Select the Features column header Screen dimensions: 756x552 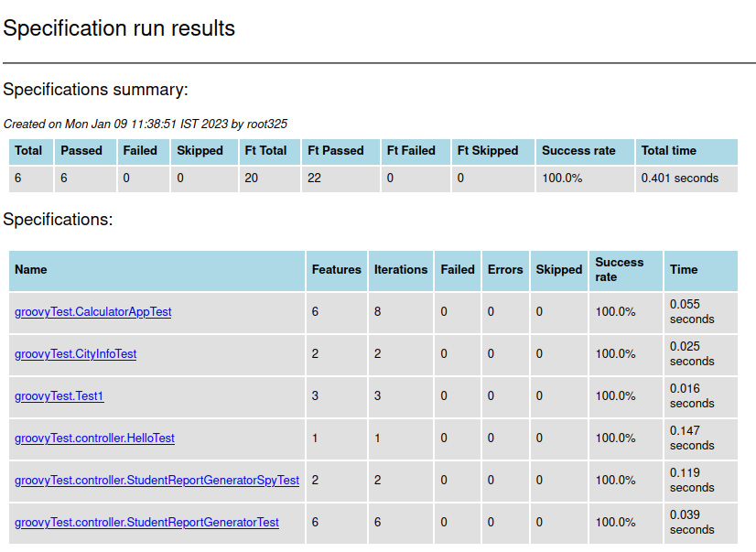coord(336,270)
